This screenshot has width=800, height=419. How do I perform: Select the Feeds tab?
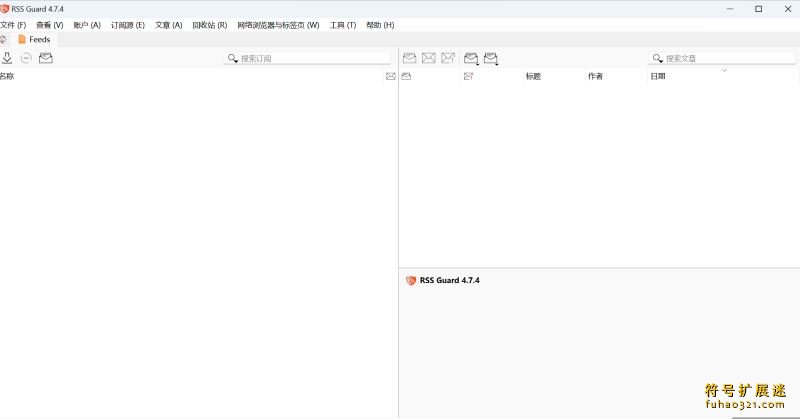click(34, 39)
